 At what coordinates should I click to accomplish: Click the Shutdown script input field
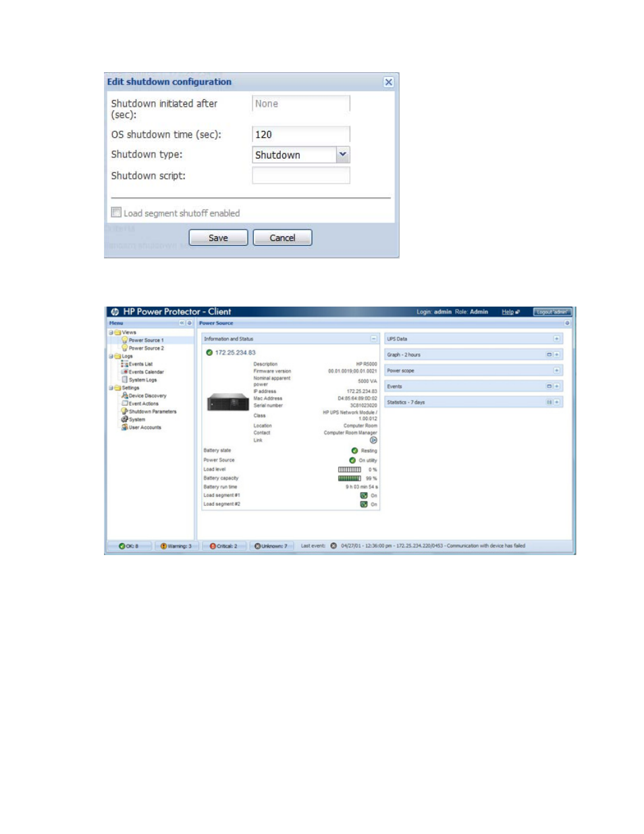[x=301, y=176]
